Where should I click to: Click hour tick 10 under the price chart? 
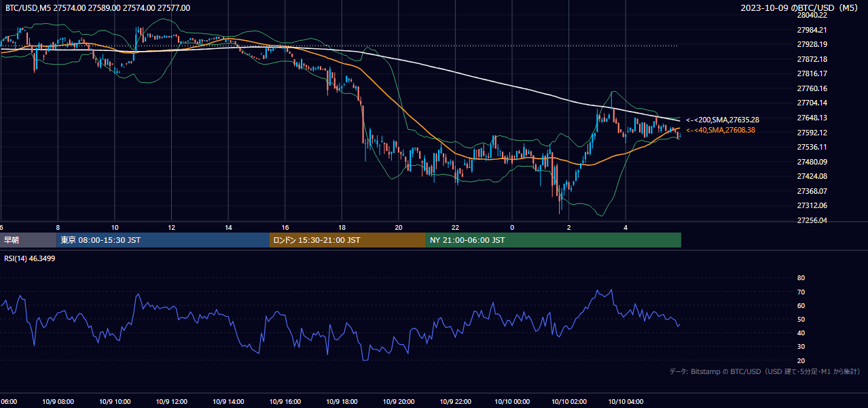click(115, 227)
